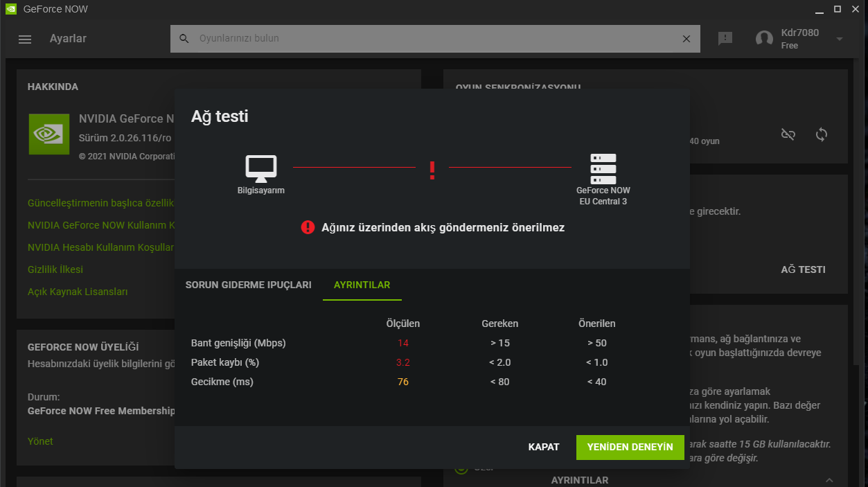Image resolution: width=868 pixels, height=487 pixels.
Task: Open the Gizlilik İlkesi link
Action: coord(55,269)
